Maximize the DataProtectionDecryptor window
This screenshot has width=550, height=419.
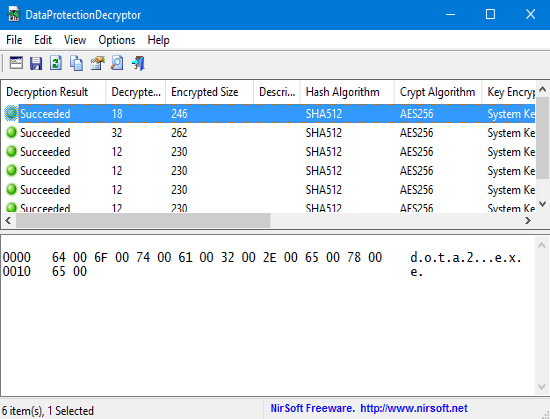point(490,14)
